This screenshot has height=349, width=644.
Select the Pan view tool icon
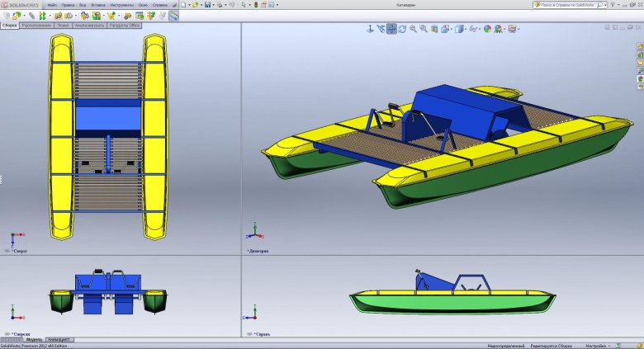point(391,29)
